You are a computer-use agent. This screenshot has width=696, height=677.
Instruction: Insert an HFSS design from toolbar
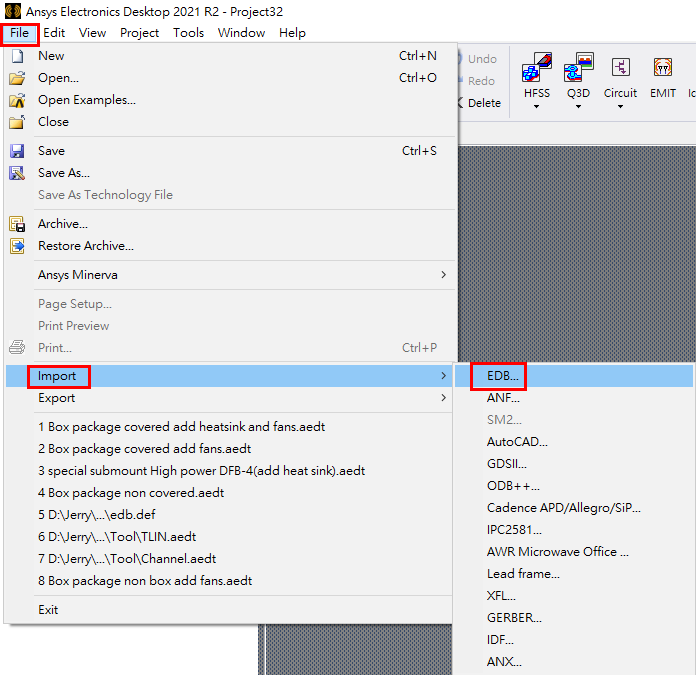[537, 74]
